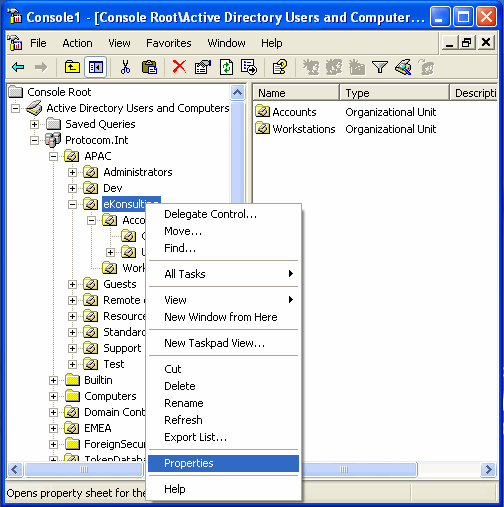
Task: Select Delegate Control... from context menu
Action: 223,214
